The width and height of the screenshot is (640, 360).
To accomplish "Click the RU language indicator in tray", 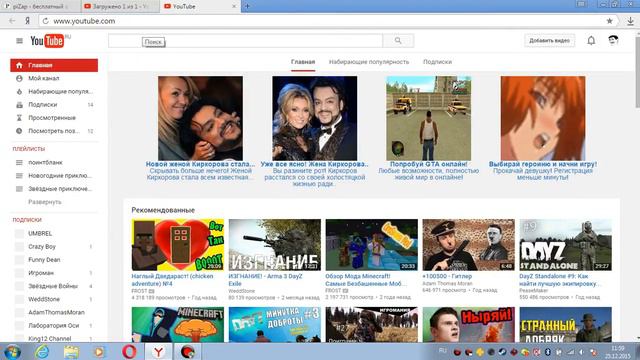I will [442, 350].
